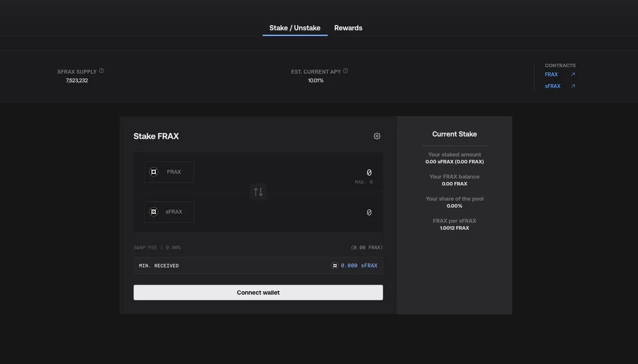
Task: Click the 0.00 FRAX balance value
Action: 455,184
